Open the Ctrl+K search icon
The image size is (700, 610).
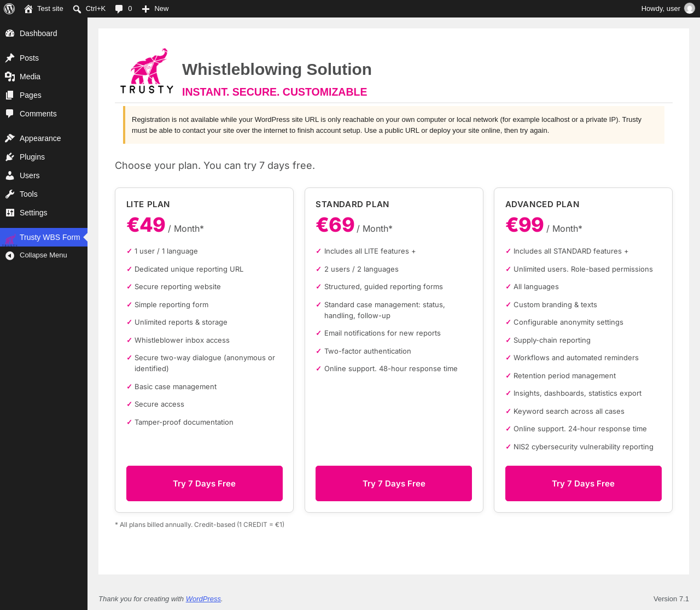(x=77, y=9)
